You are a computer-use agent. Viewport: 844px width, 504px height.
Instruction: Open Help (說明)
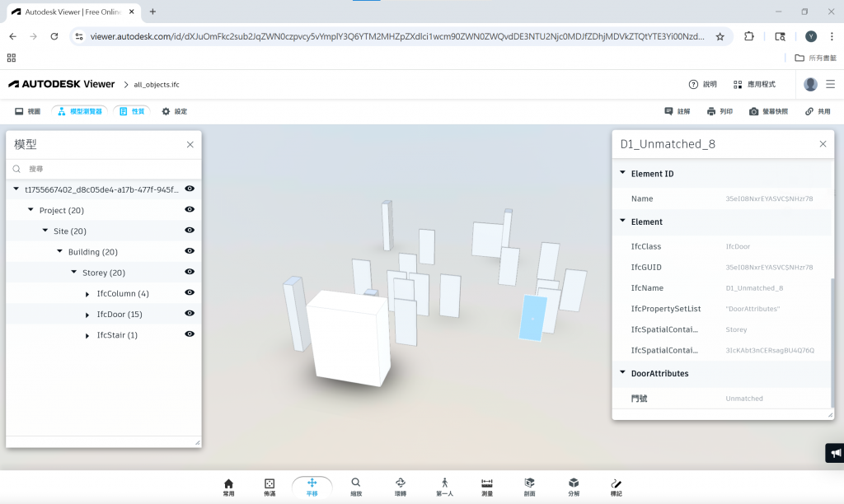[x=702, y=85]
